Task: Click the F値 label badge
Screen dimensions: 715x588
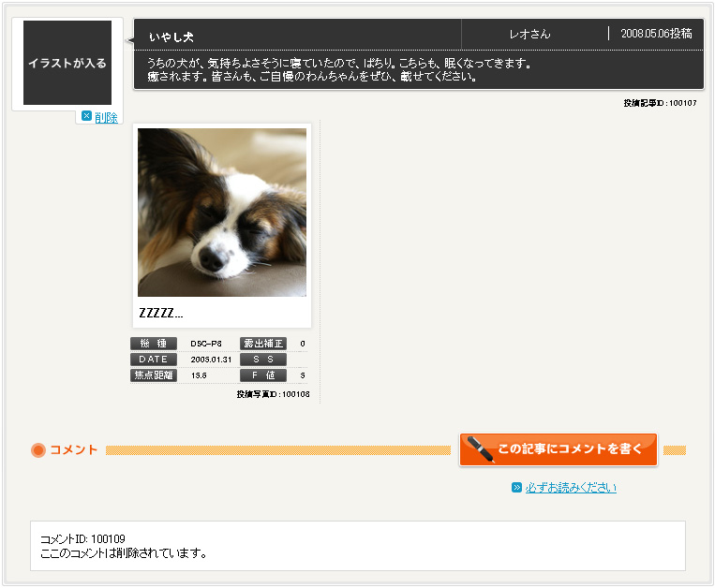Action: (263, 375)
